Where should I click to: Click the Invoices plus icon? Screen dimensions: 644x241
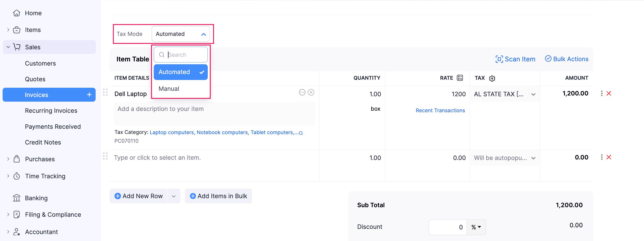point(89,95)
